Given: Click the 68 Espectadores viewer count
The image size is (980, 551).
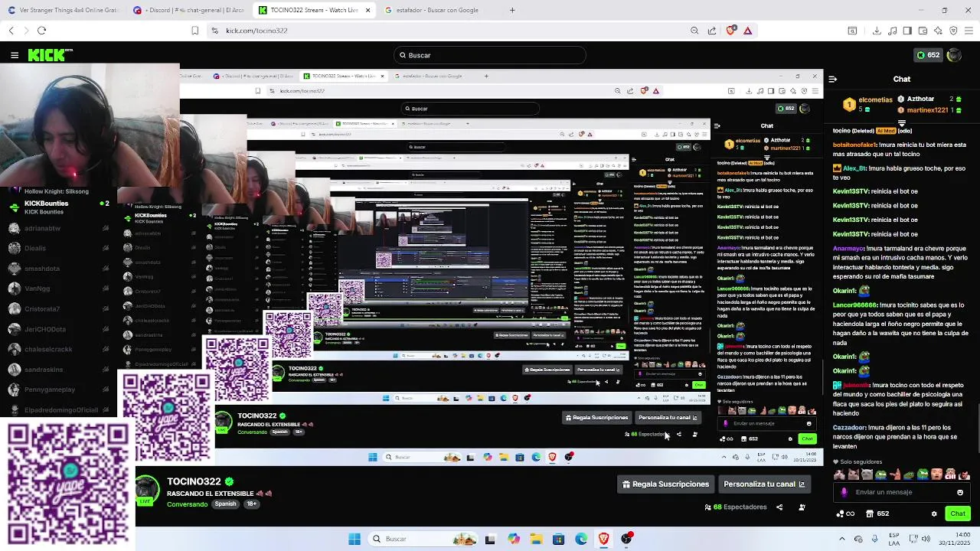Looking at the screenshot, I should click(x=735, y=507).
